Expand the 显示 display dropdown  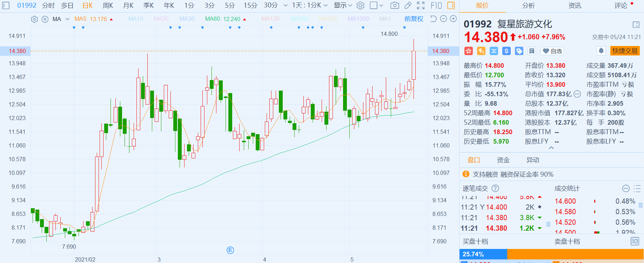343,5
